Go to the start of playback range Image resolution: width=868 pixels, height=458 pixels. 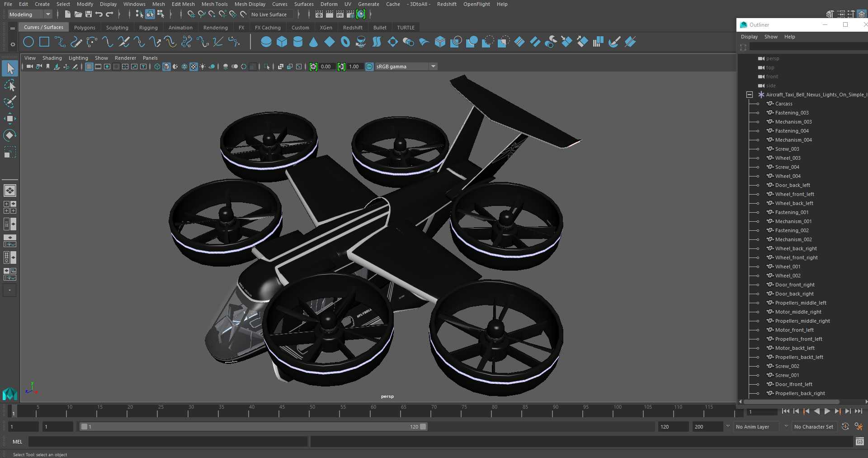(785, 411)
